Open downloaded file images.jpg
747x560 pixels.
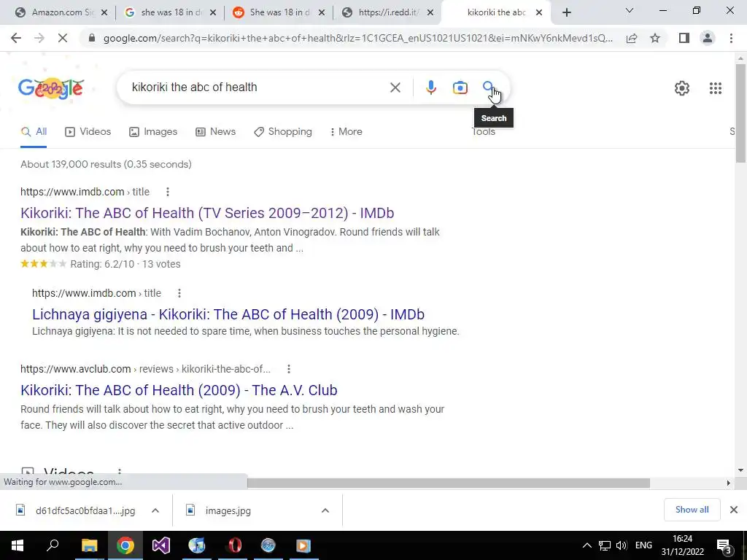(228, 510)
